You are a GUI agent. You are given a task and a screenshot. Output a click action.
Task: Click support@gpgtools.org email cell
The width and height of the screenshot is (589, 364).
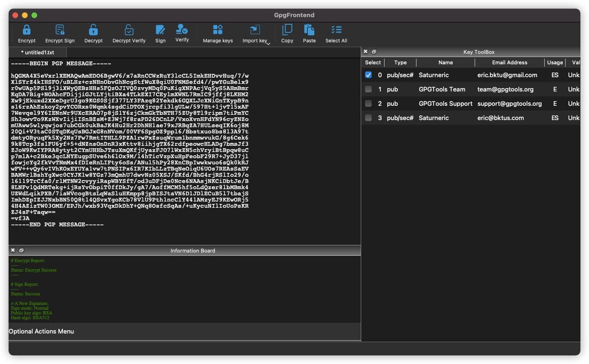509,103
